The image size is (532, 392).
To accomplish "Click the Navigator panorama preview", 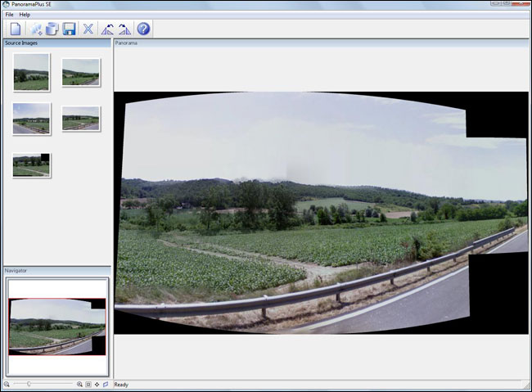I will point(56,325).
